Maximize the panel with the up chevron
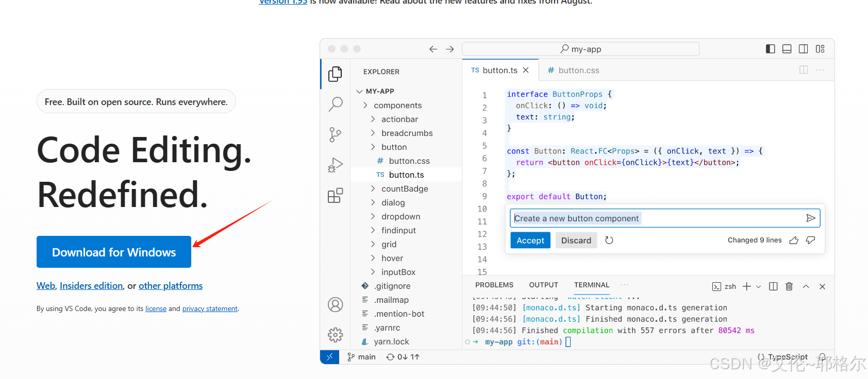868x379 pixels. (806, 286)
